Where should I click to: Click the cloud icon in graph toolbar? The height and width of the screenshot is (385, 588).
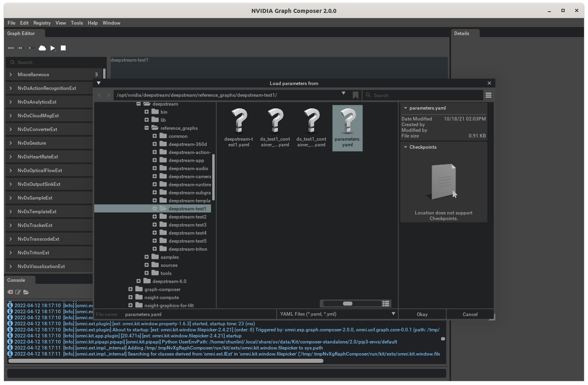[42, 48]
